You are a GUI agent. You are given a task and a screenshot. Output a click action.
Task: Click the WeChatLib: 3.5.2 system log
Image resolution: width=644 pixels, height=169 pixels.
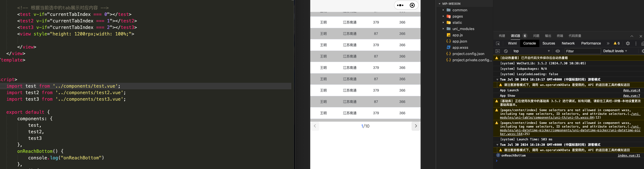point(543,63)
